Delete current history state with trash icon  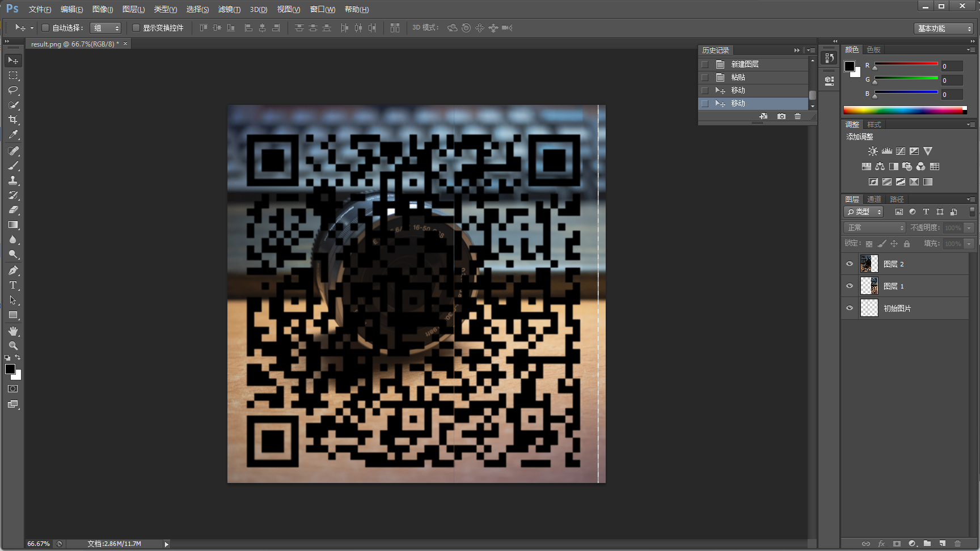coord(797,116)
